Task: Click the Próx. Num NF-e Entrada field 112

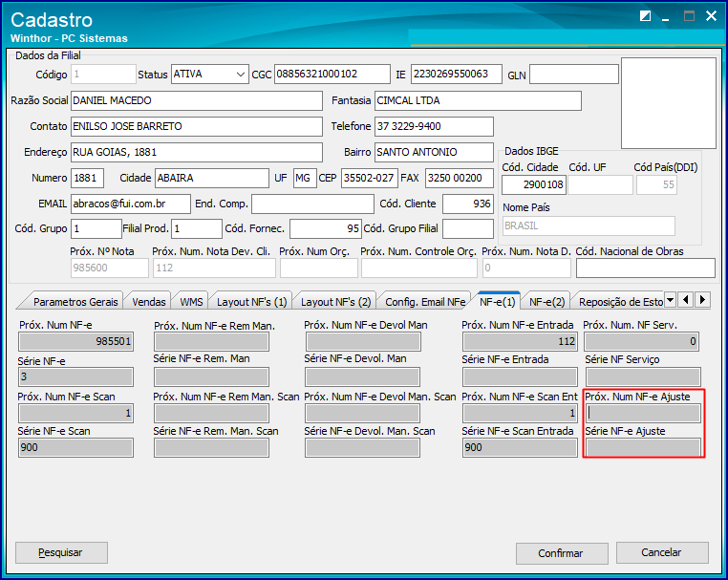Action: pos(520,342)
